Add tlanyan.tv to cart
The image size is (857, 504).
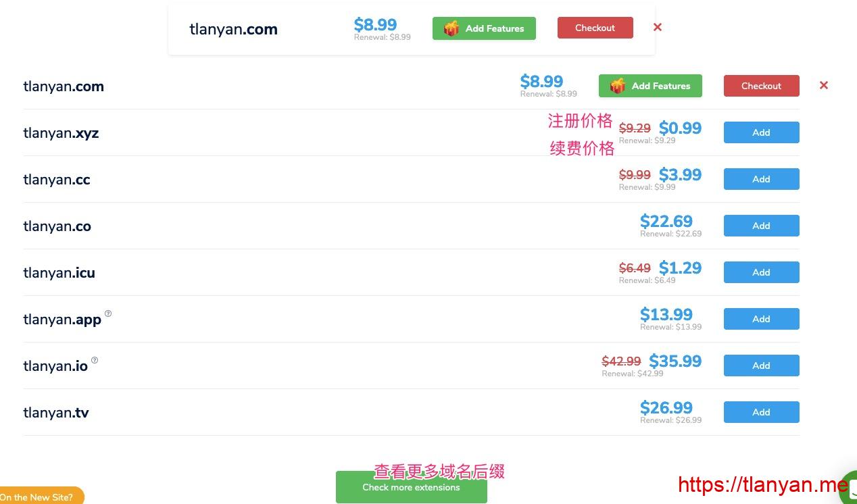tap(761, 412)
